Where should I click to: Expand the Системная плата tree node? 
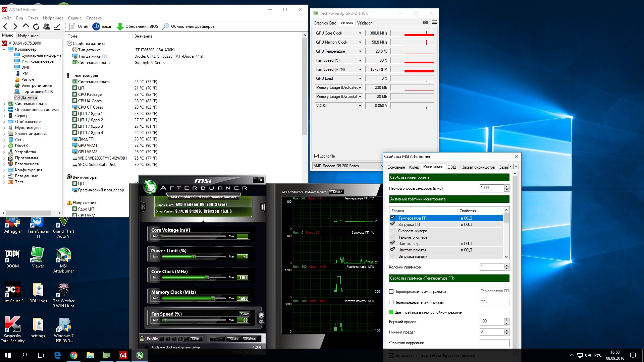coord(4,104)
